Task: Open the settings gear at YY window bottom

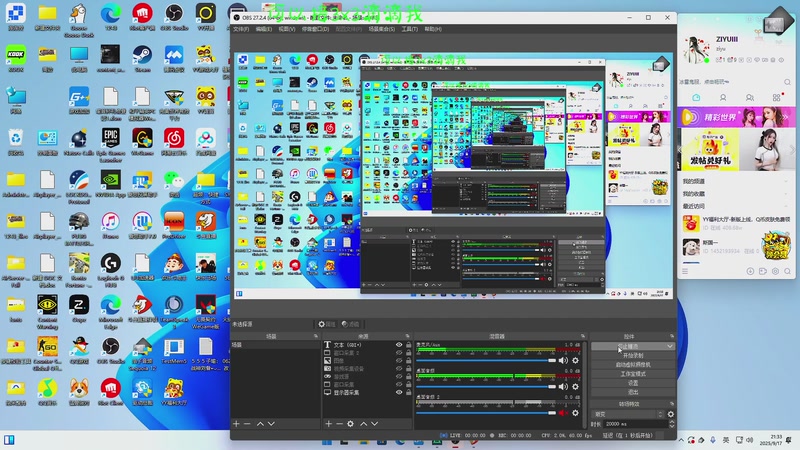Action: pos(776,271)
